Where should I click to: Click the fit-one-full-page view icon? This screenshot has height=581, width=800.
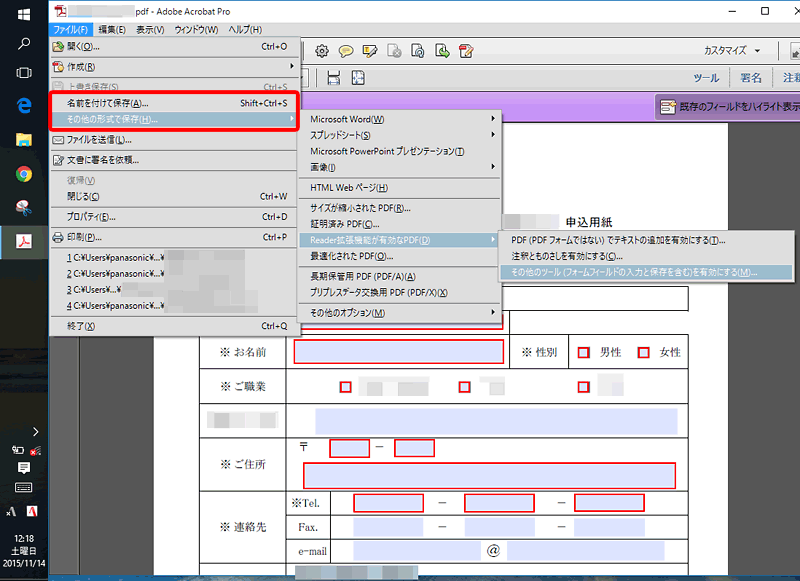[358, 78]
